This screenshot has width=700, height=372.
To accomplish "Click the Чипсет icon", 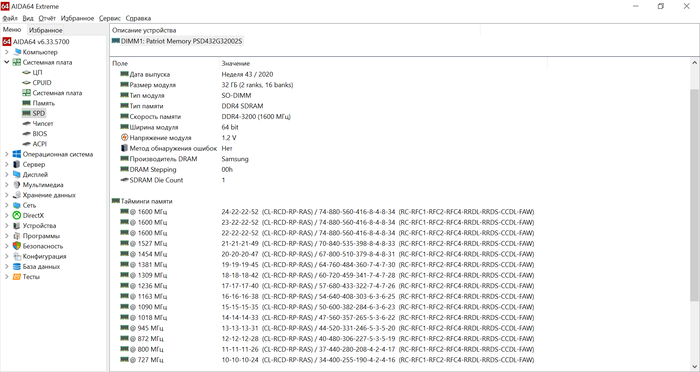I will pyautogui.click(x=26, y=123).
